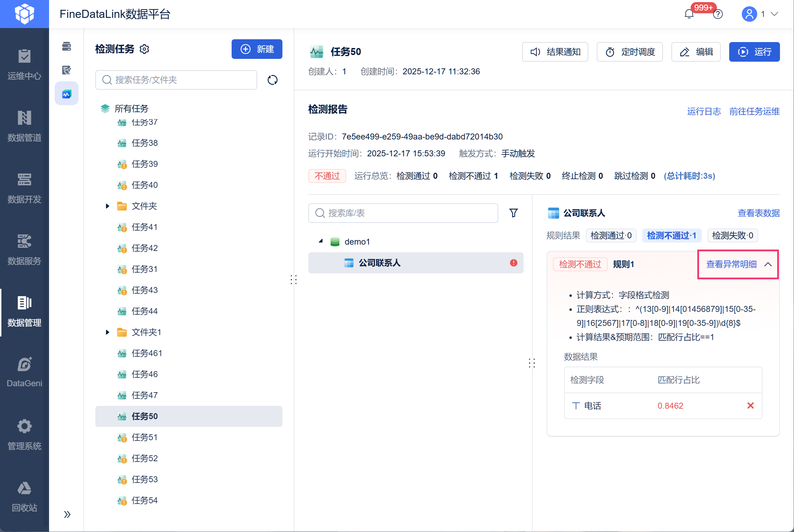The width and height of the screenshot is (794, 532).
Task: Expand the 文件夹 folder in the task tree
Action: click(x=107, y=206)
